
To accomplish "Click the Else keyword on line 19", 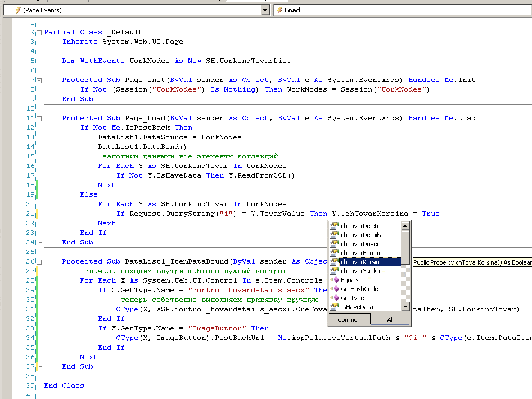I will click(89, 194).
